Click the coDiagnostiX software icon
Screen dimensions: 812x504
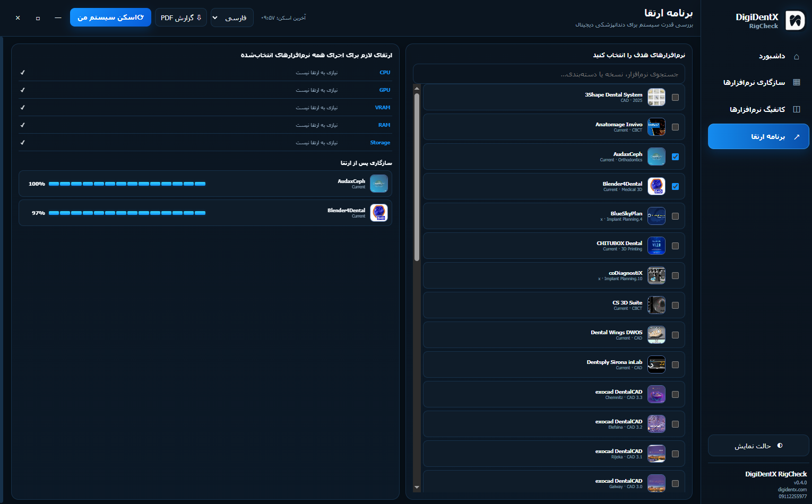656,275
